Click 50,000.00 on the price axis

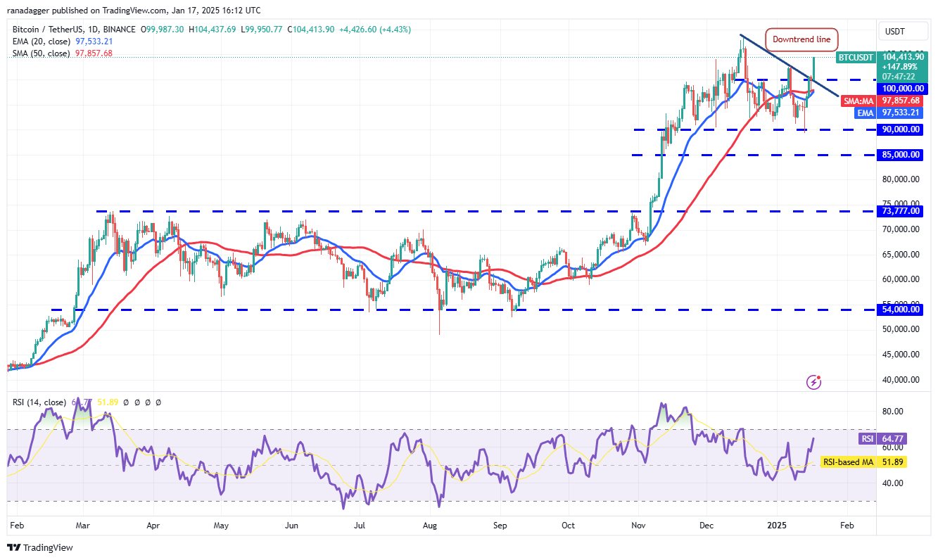(900, 329)
